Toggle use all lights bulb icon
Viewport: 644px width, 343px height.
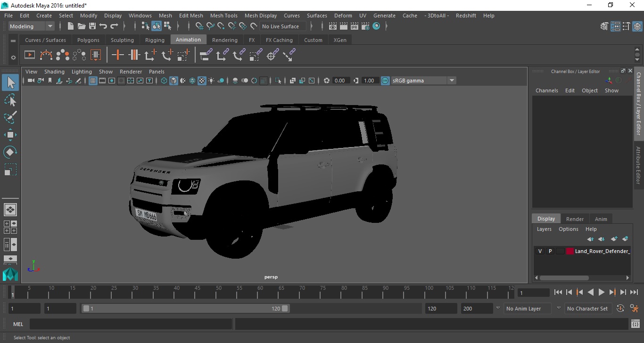click(x=211, y=81)
